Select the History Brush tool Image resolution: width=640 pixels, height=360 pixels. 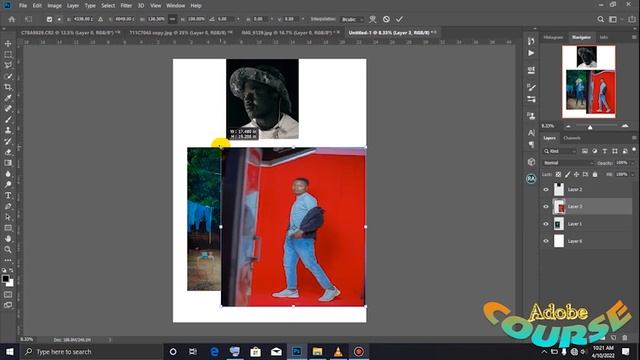[x=8, y=141]
